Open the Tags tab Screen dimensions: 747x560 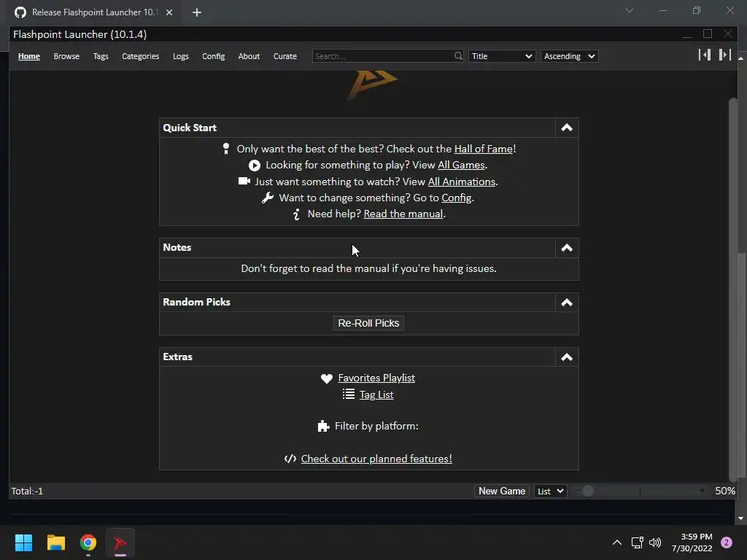(x=101, y=56)
